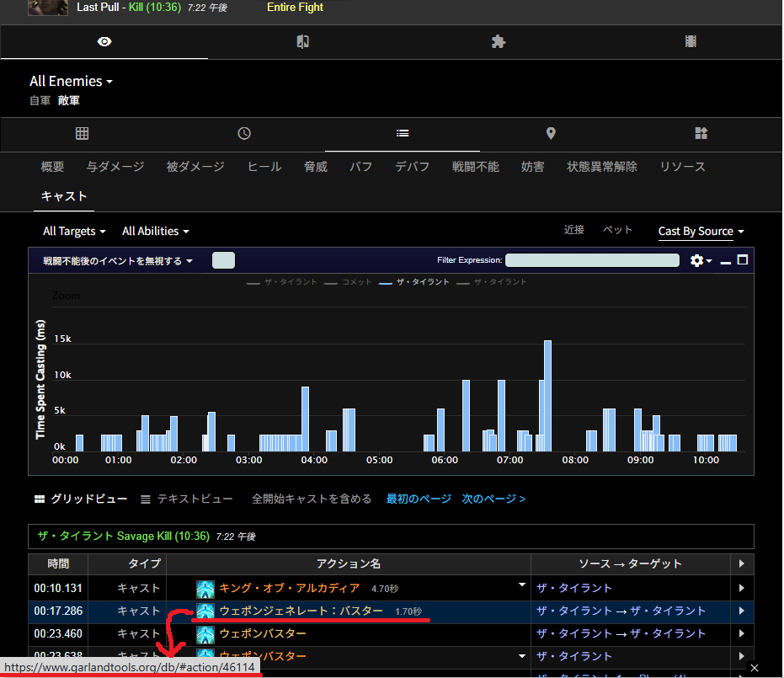Screen dimensions: 784x678
Task: Open the Cast By Source dropdown
Action: click(x=701, y=231)
